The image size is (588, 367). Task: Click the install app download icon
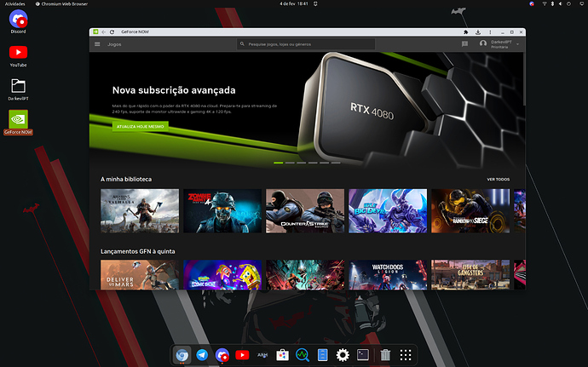(478, 32)
